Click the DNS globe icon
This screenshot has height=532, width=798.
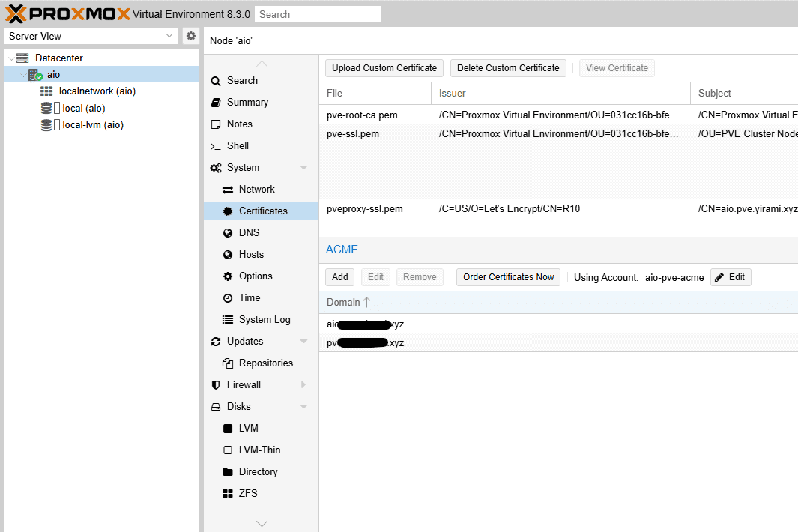(228, 232)
